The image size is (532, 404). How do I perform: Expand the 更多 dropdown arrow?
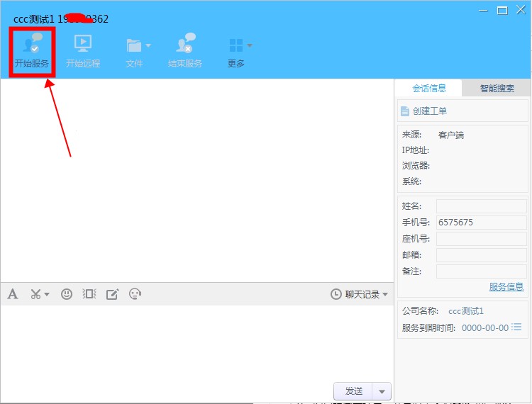pyautogui.click(x=250, y=45)
